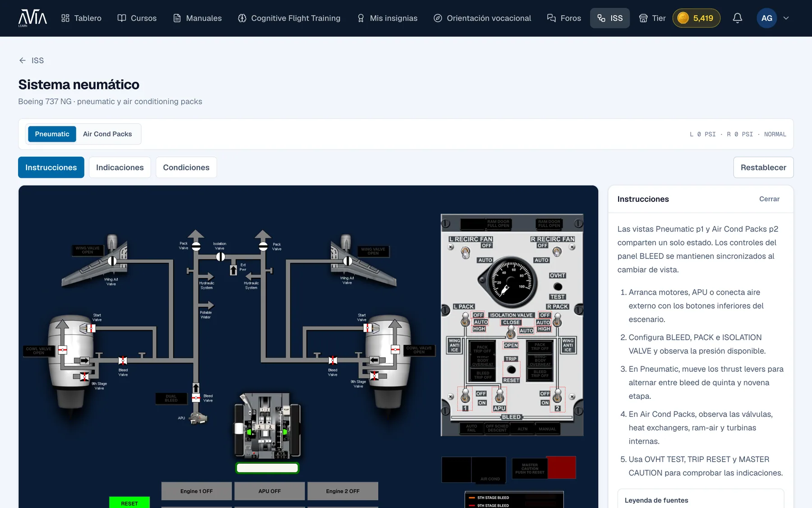Go back using the ISS arrow
This screenshot has width=812, height=508.
click(x=31, y=61)
